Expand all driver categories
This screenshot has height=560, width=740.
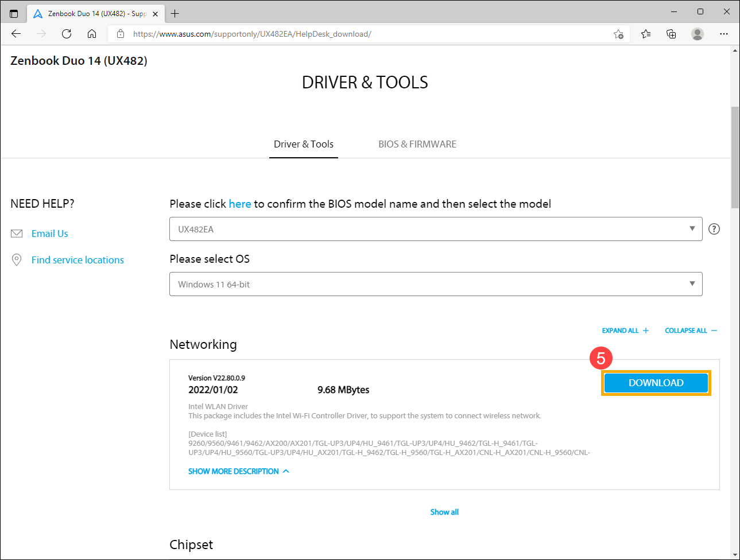(x=625, y=330)
